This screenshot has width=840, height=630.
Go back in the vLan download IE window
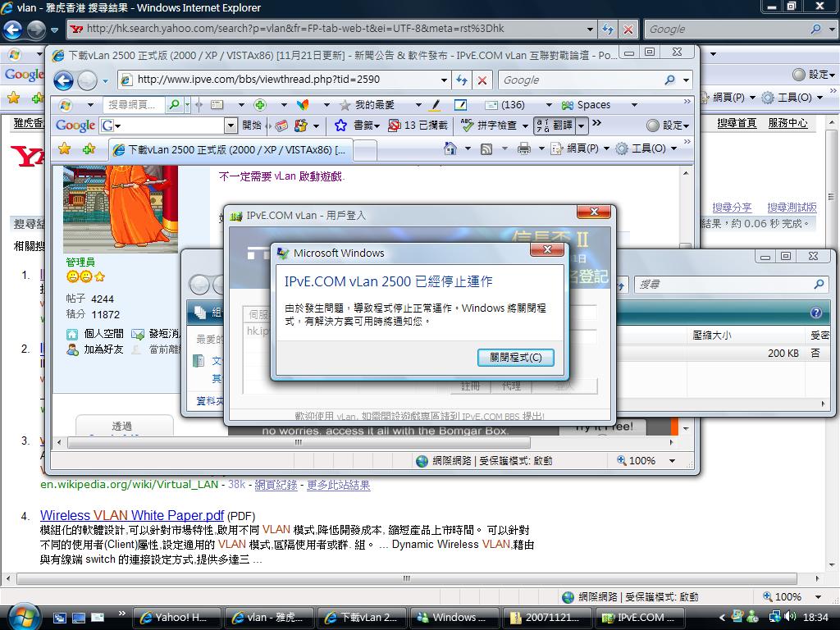(63, 81)
